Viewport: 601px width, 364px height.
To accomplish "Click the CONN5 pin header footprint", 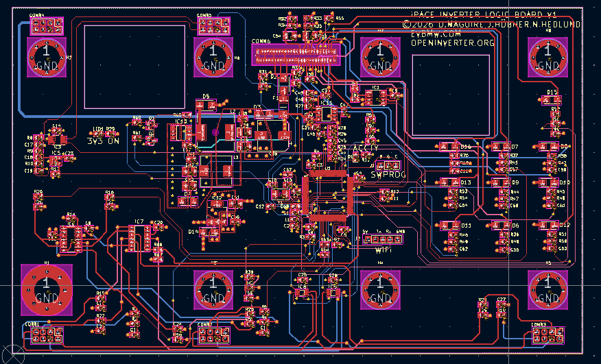I will (213, 26).
